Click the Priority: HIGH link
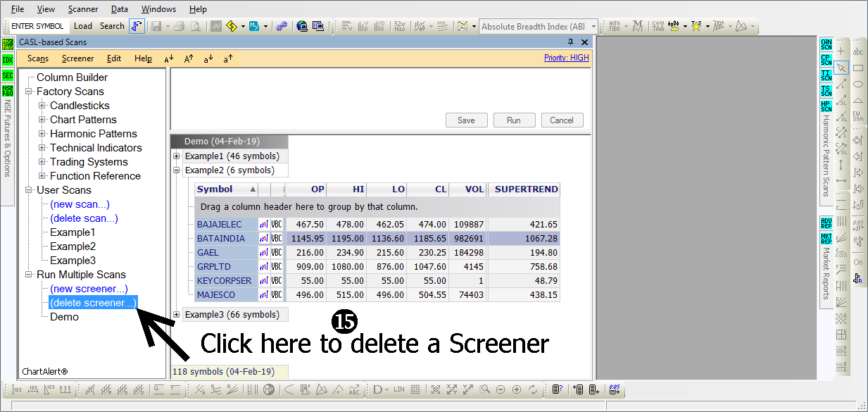This screenshot has width=868, height=412. coord(567,58)
